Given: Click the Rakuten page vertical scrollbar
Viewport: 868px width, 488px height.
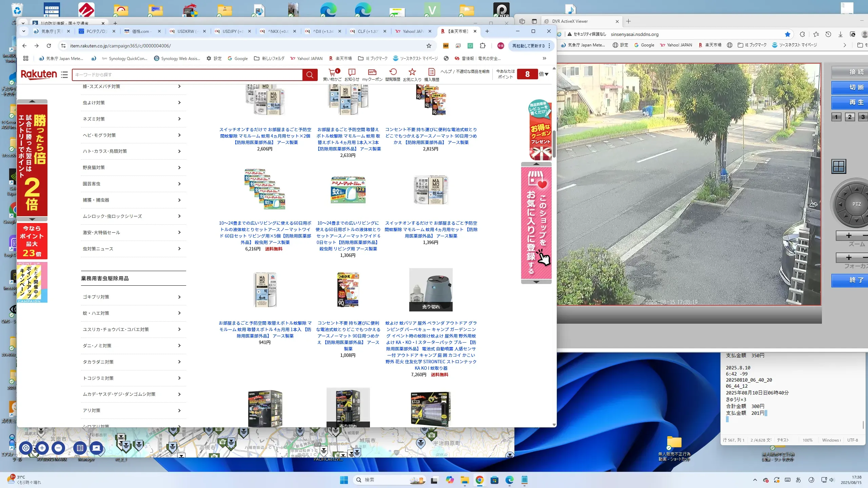Looking at the screenshot, I should pyautogui.click(x=554, y=144).
